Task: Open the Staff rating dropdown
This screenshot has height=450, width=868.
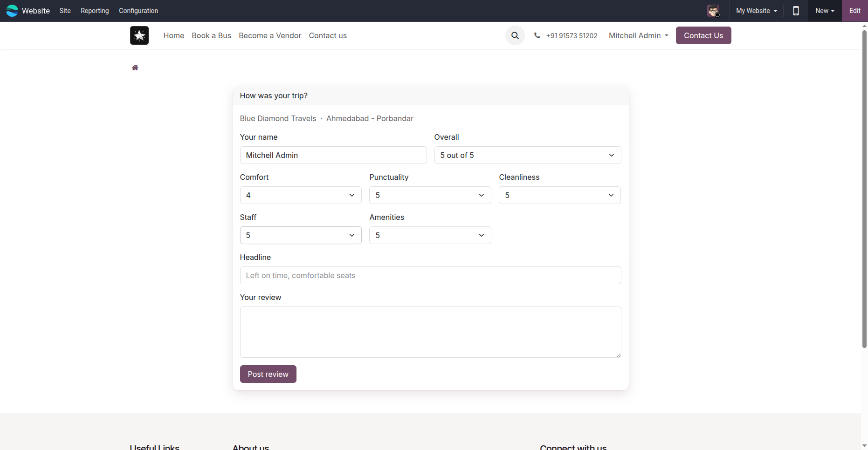Action: (x=301, y=235)
